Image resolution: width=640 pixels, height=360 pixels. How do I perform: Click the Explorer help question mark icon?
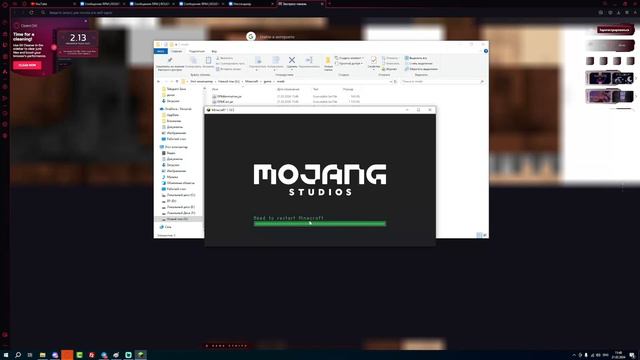pyautogui.click(x=486, y=51)
